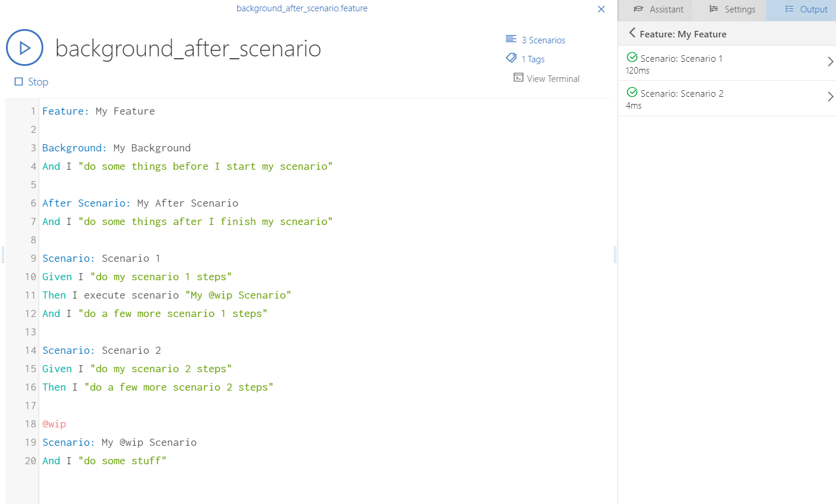Go back using Feature: My Feature chevron

coord(632,33)
